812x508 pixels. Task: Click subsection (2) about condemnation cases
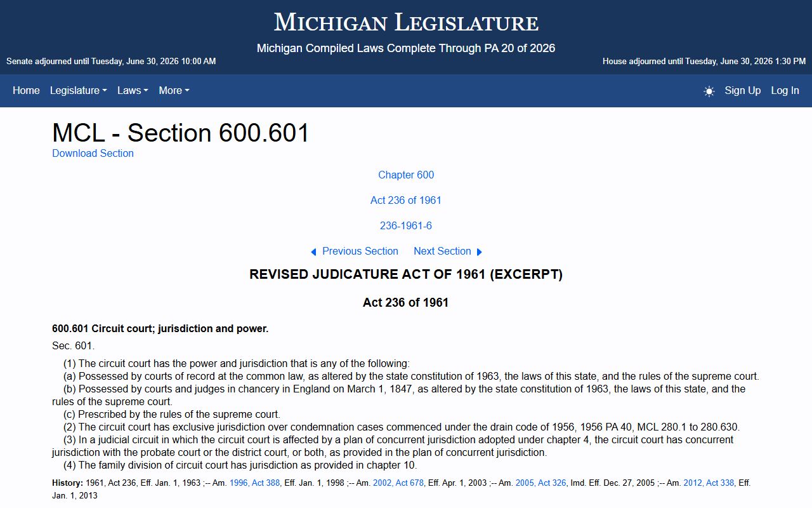402,427
